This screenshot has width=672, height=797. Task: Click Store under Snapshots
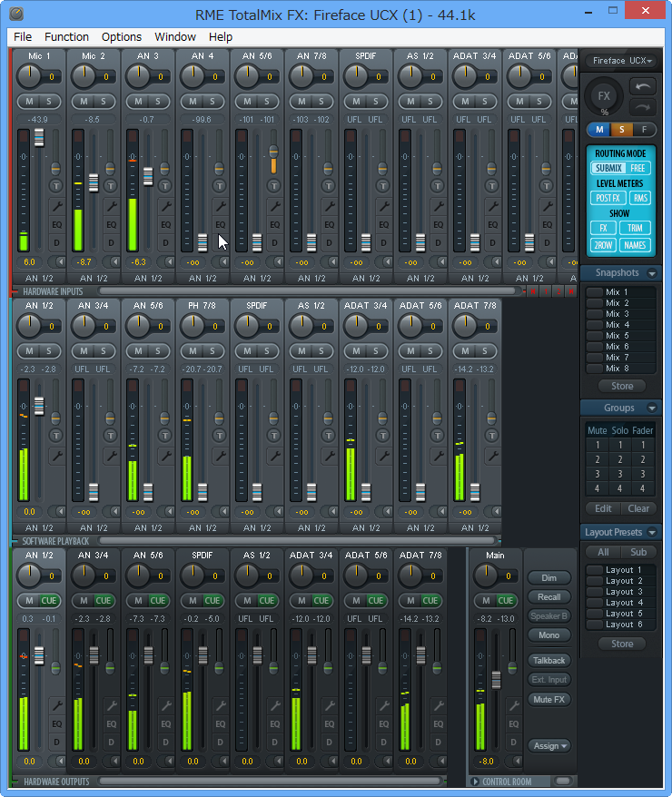click(622, 386)
